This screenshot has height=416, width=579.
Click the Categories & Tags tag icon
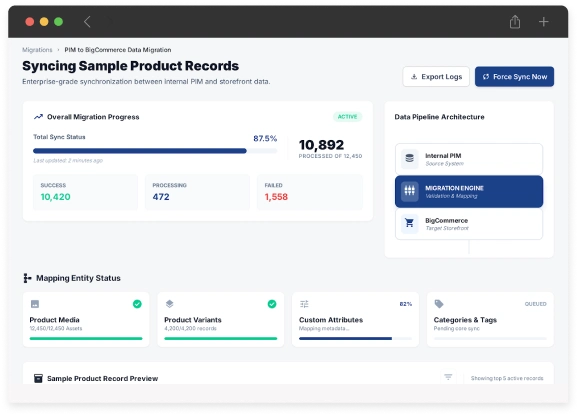[439, 304]
